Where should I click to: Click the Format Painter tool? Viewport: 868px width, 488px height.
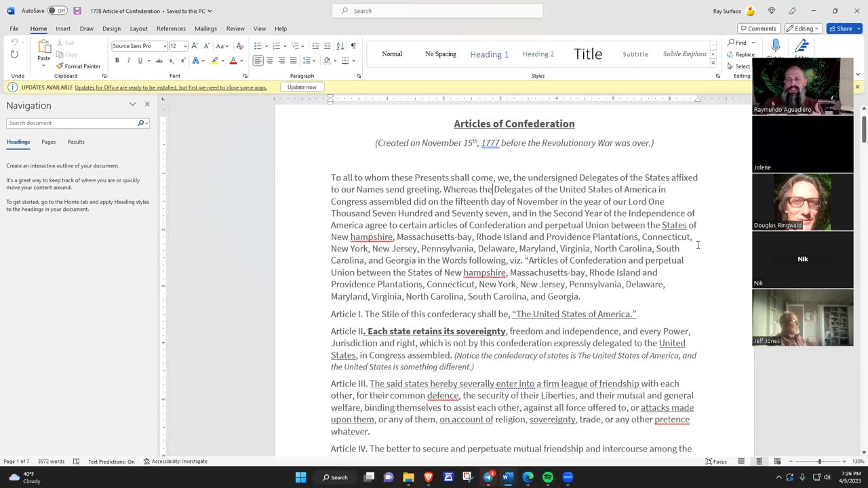pyautogui.click(x=78, y=66)
